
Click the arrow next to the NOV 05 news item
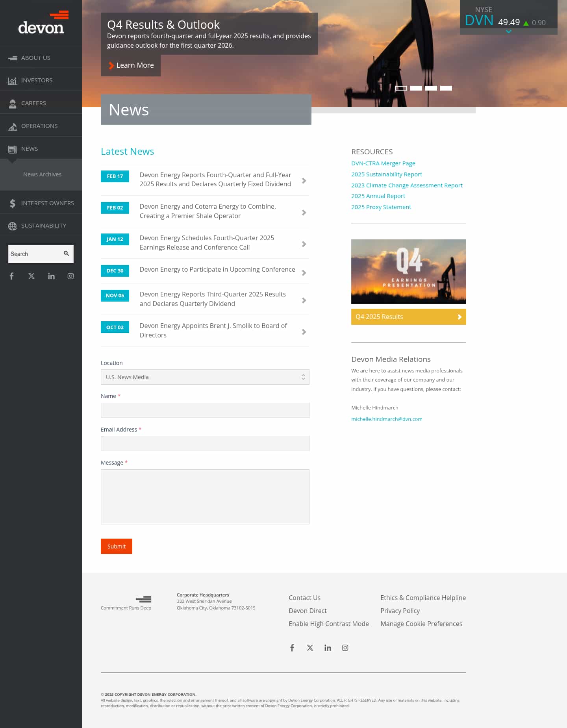304,300
